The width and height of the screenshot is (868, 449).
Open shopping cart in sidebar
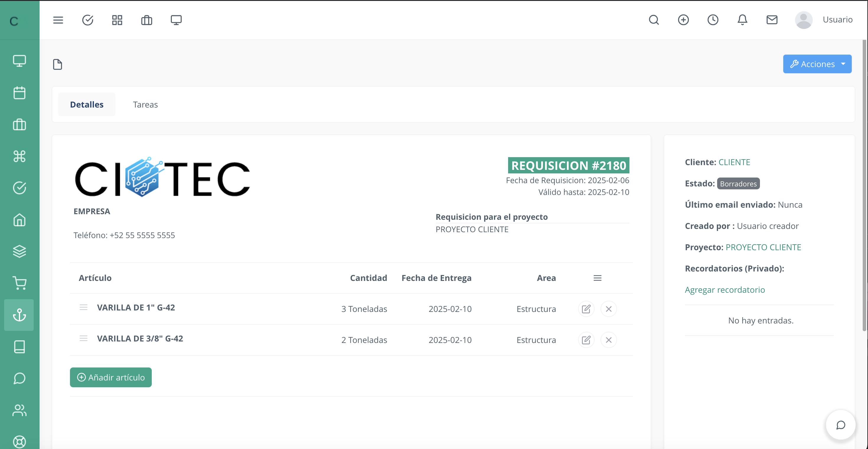pyautogui.click(x=19, y=283)
